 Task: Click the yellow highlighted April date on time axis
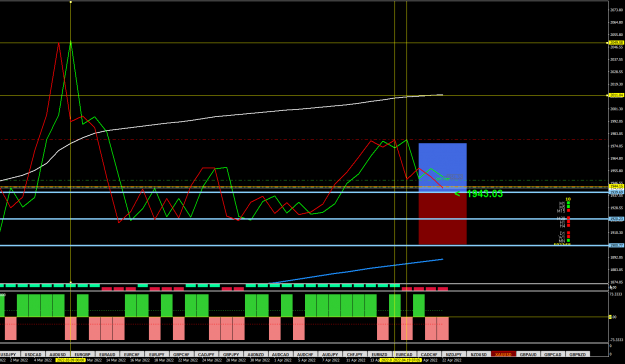point(400,360)
